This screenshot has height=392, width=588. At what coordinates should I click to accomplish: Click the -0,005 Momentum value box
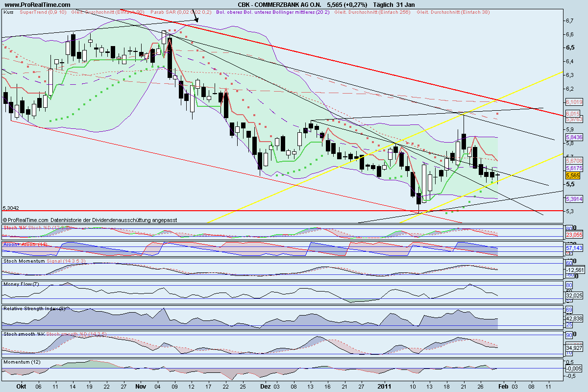coord(573,368)
